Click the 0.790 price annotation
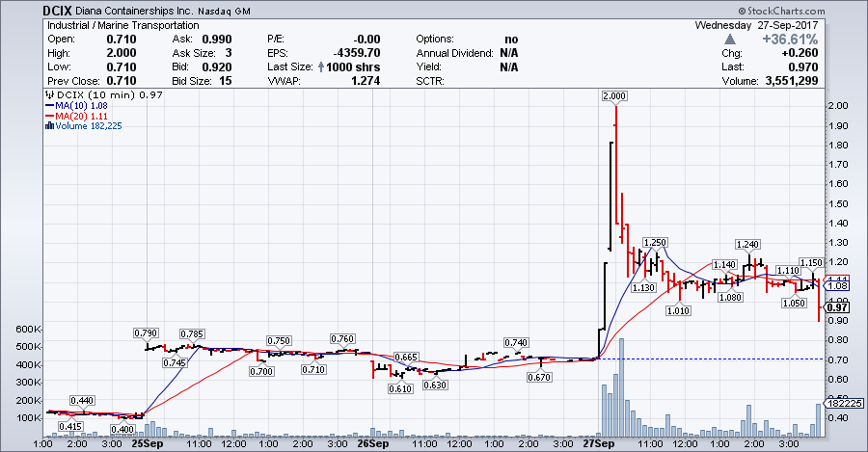 147,333
